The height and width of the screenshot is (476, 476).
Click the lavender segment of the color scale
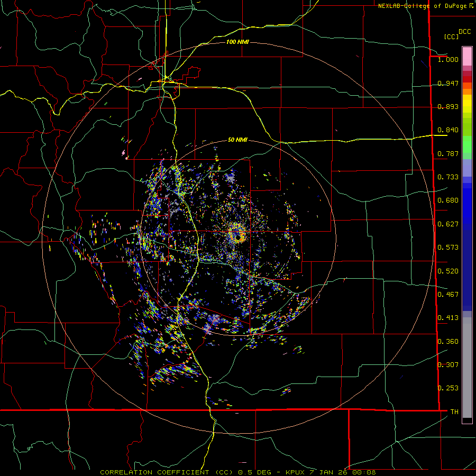click(x=467, y=168)
